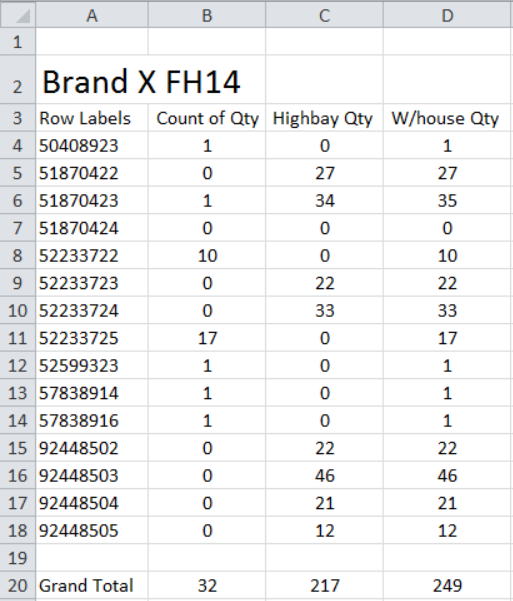Select row 2 header
This screenshot has width=513, height=601.
[x=18, y=79]
